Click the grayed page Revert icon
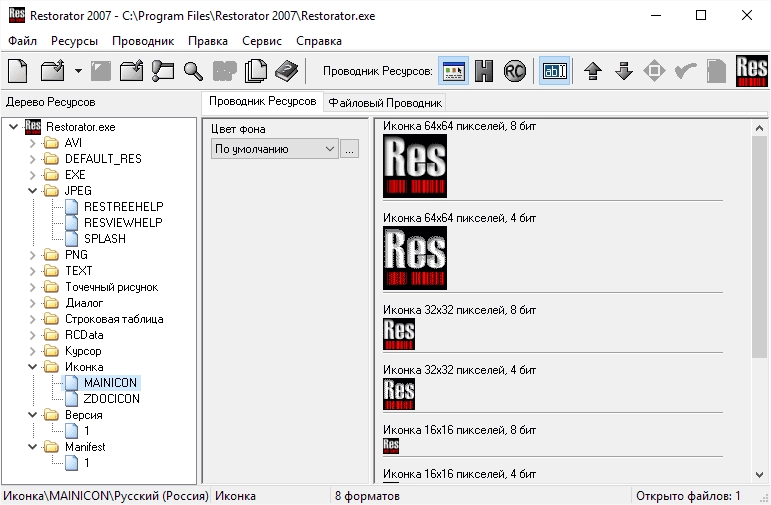 [x=716, y=71]
